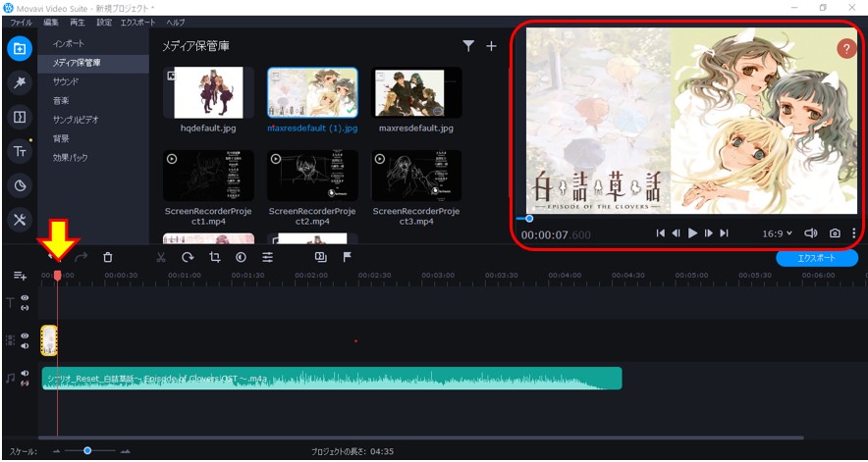Zoom in timeline with large mountain icon
868x462 pixels.
pos(126,451)
